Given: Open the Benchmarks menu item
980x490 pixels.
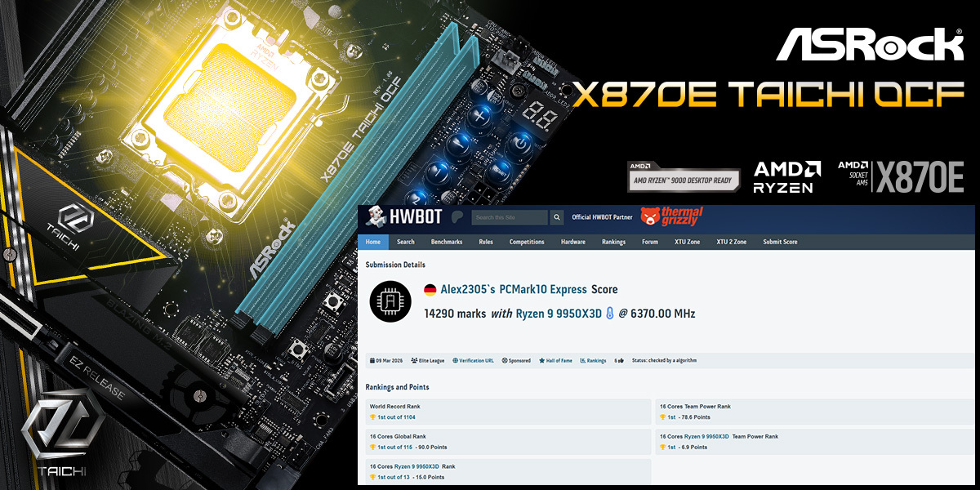Looking at the screenshot, I should pyautogui.click(x=446, y=242).
